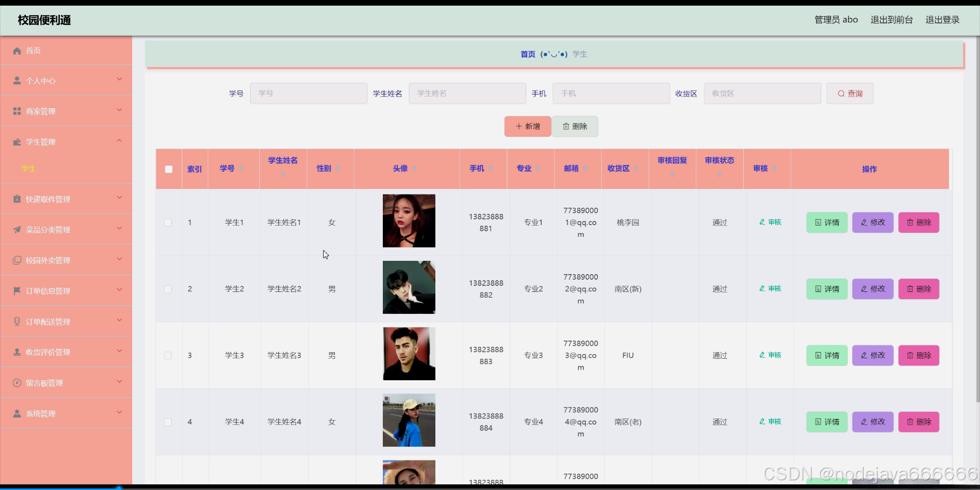Click the home icon beside 首页 in sidebar
The image size is (980, 490).
pyautogui.click(x=17, y=51)
